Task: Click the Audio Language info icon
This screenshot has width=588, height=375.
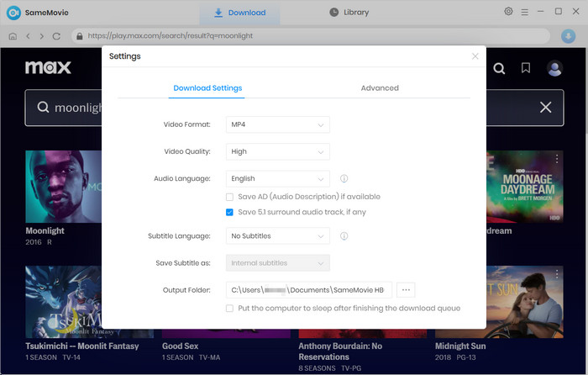Action: (x=344, y=179)
